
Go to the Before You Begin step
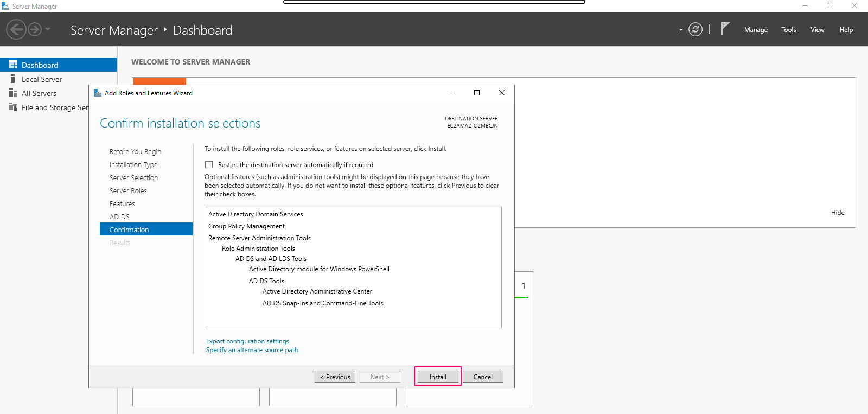click(135, 151)
